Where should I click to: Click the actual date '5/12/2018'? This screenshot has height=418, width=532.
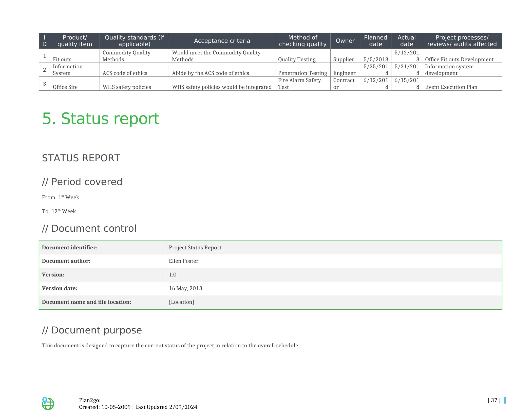[407, 56]
